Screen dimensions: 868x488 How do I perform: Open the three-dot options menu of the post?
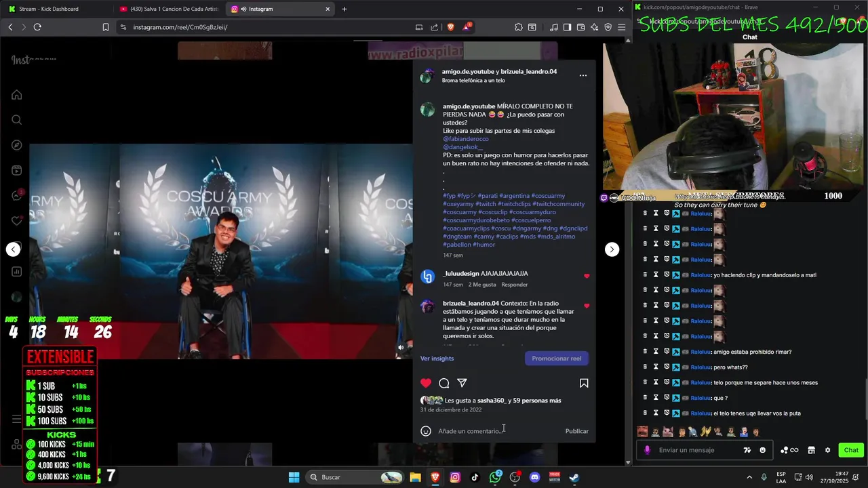point(583,75)
